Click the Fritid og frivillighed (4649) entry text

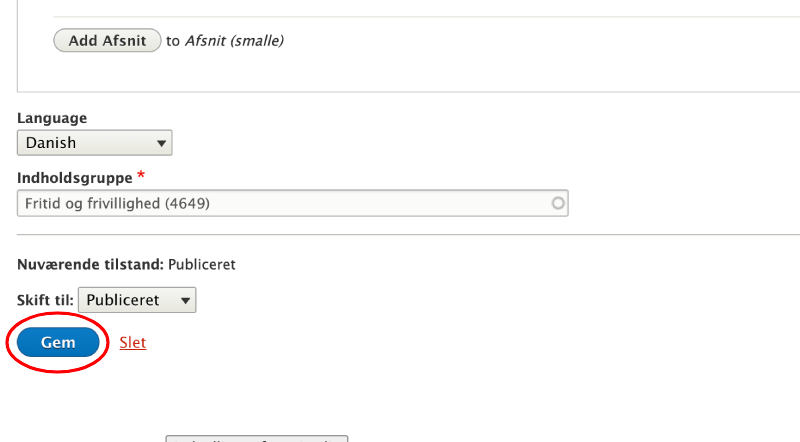(118, 203)
